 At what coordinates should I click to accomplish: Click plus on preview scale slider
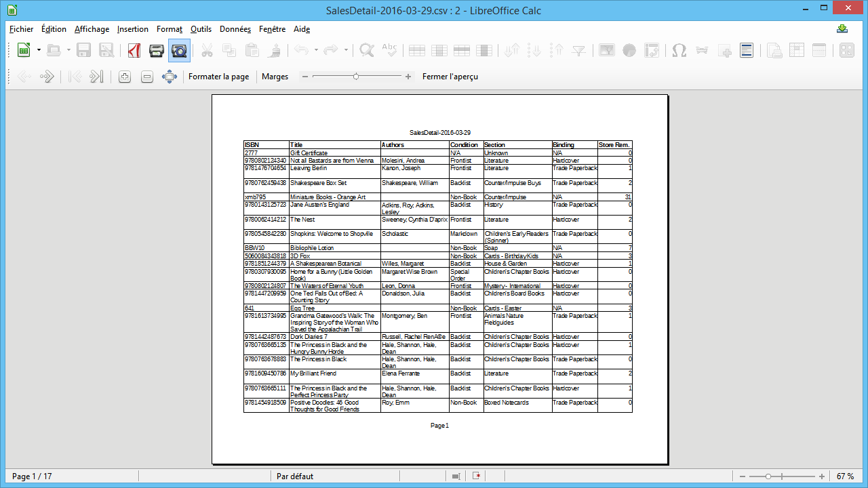tap(408, 77)
